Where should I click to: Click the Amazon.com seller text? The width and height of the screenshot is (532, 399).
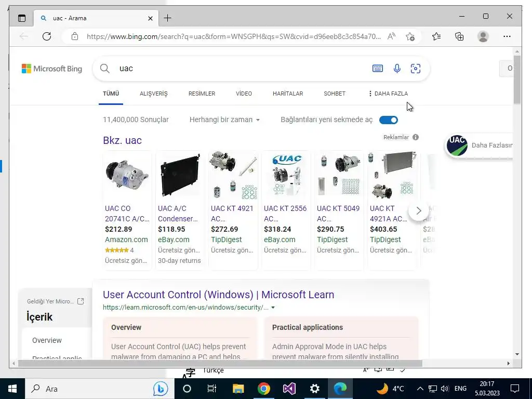pyautogui.click(x=126, y=240)
